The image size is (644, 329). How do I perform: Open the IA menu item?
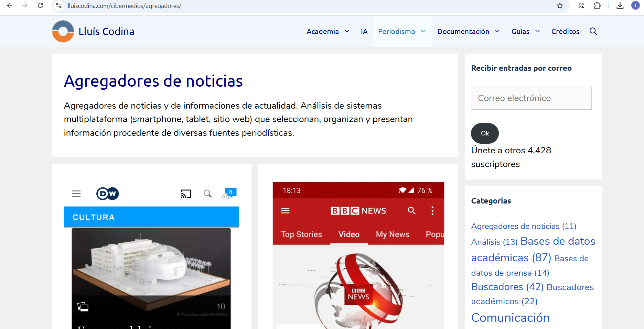click(364, 32)
